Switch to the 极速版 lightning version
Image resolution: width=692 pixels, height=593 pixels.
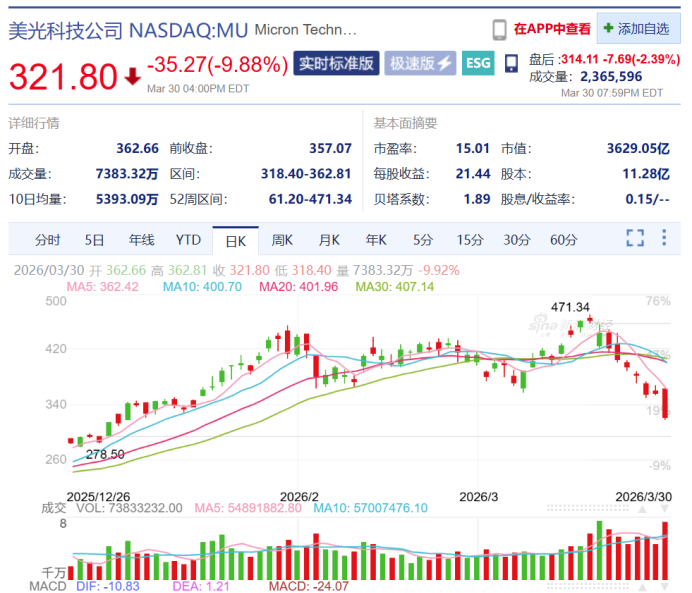tap(420, 63)
